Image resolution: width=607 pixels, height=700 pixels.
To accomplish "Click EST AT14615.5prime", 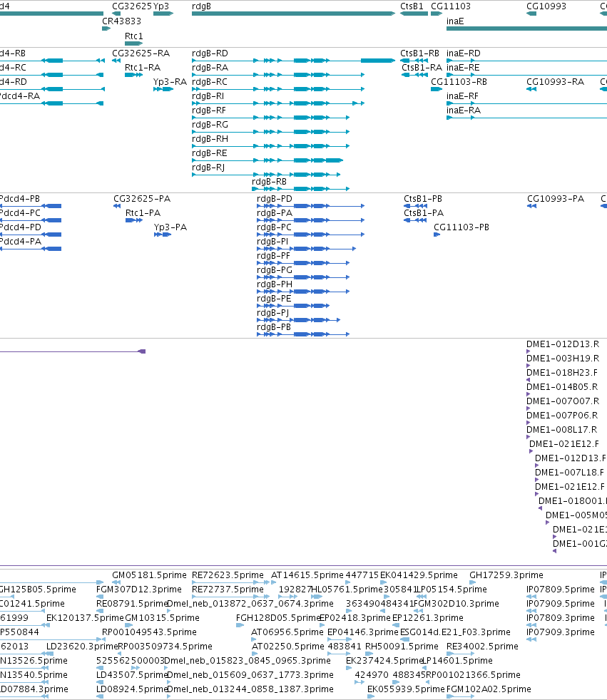I will [x=307, y=575].
